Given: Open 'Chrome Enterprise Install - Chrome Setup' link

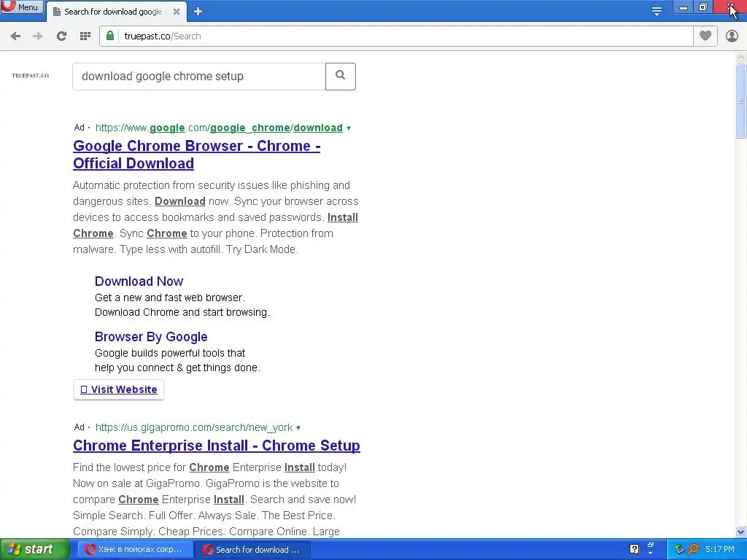Looking at the screenshot, I should coord(216,446).
